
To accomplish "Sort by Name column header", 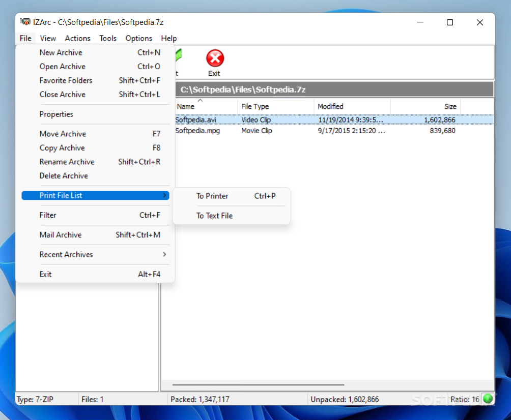I will click(206, 106).
